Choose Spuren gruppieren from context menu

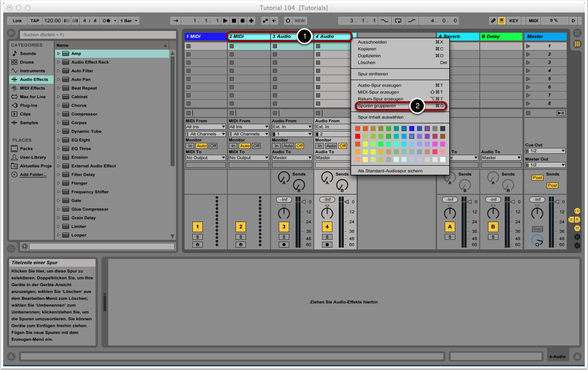(377, 106)
